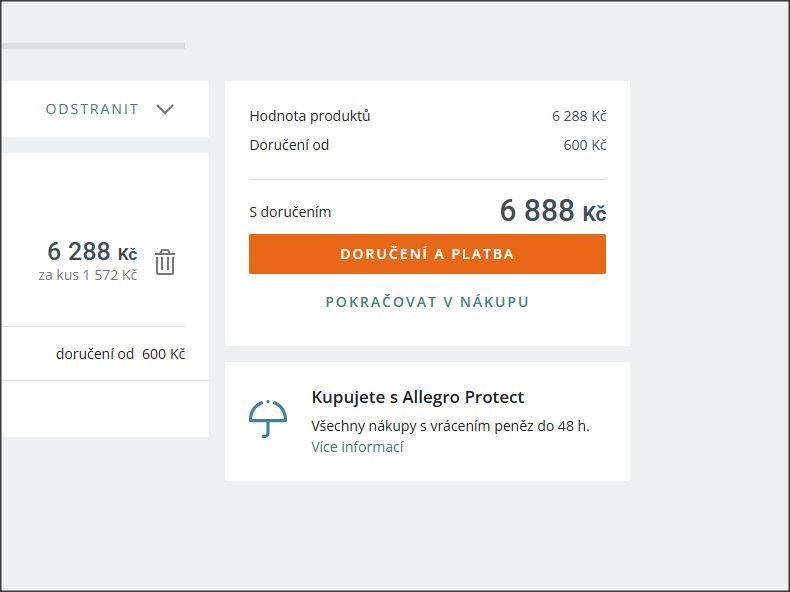This screenshot has height=592, width=790.
Task: Select the 600 Kč summary delivery value
Action: (584, 145)
